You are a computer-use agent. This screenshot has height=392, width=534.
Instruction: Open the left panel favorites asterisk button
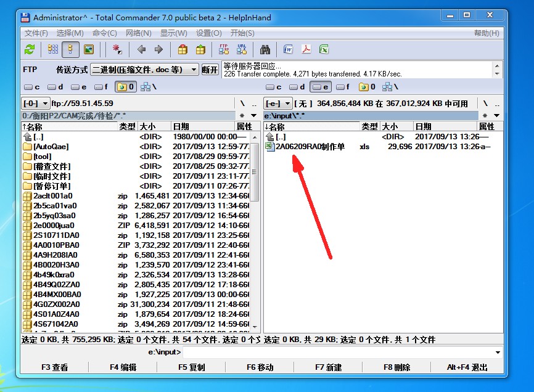[x=242, y=116]
